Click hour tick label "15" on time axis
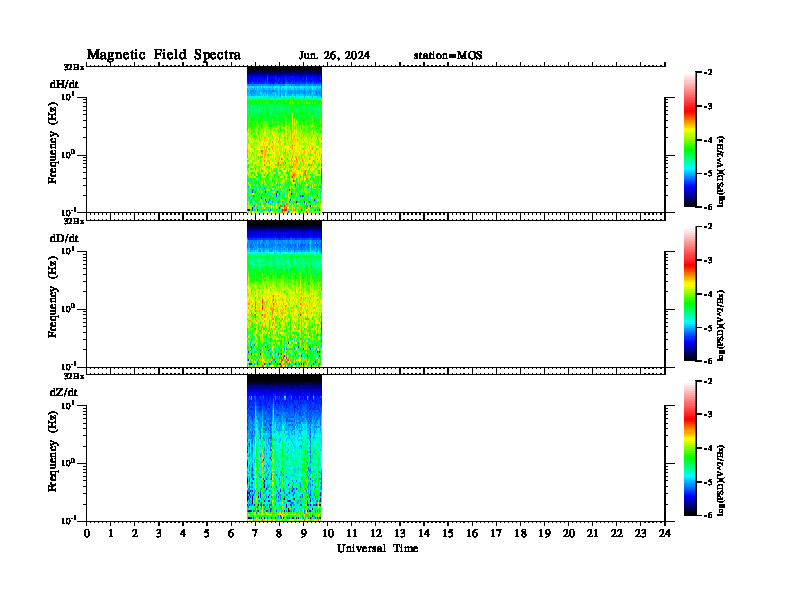The width and height of the screenshot is (792, 612). pyautogui.click(x=448, y=533)
